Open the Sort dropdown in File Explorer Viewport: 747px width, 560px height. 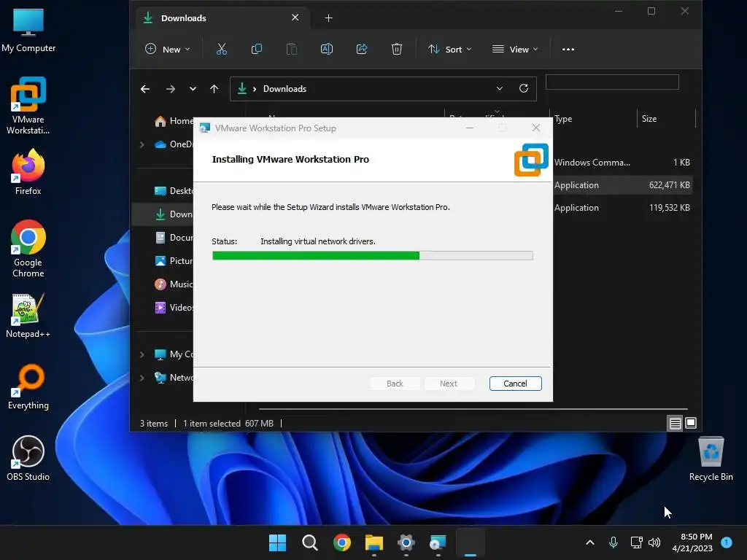[449, 49]
